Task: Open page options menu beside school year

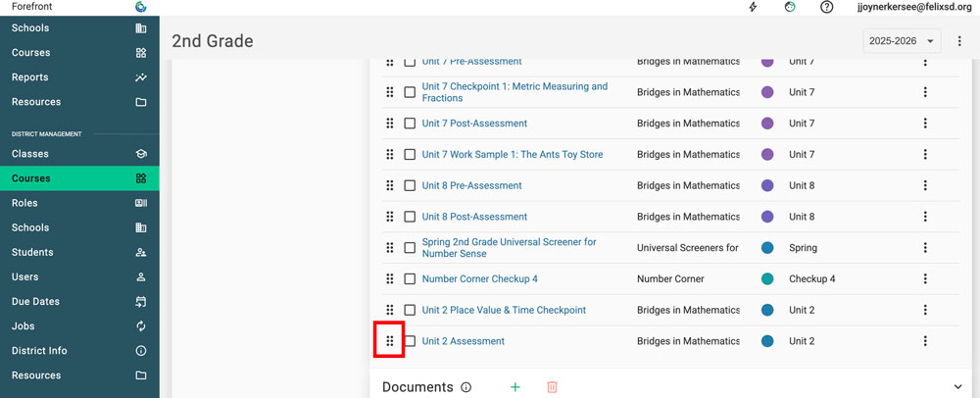Action: [x=959, y=40]
